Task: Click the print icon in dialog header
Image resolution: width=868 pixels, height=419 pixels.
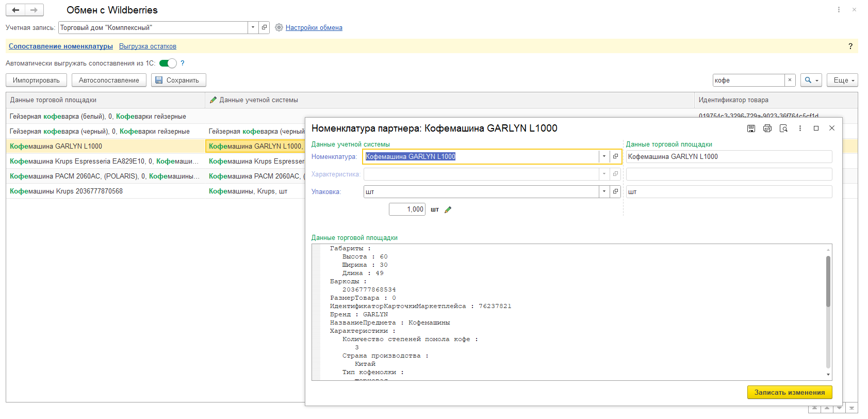Action: point(767,128)
